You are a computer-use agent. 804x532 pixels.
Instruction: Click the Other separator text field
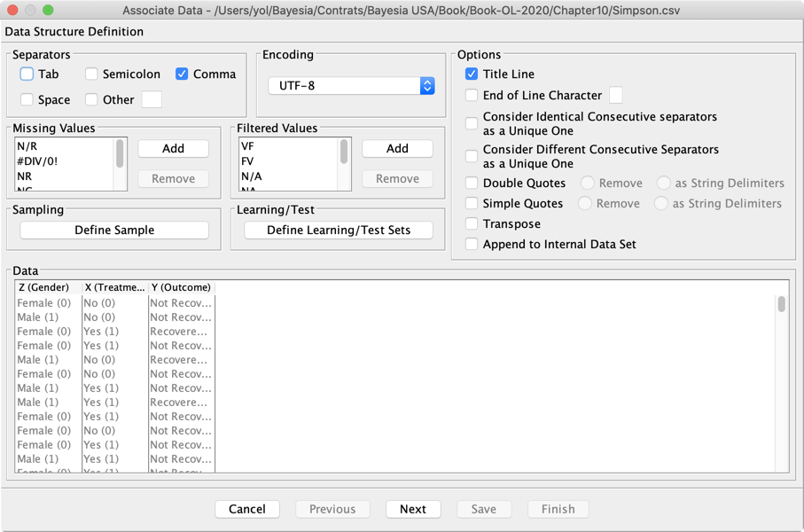pos(152,99)
